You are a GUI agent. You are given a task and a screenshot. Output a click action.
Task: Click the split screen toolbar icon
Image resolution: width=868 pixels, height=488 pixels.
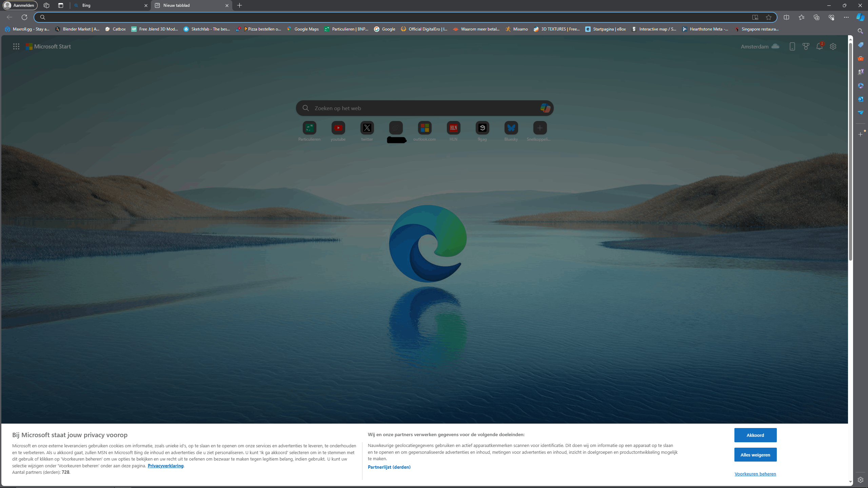(786, 17)
